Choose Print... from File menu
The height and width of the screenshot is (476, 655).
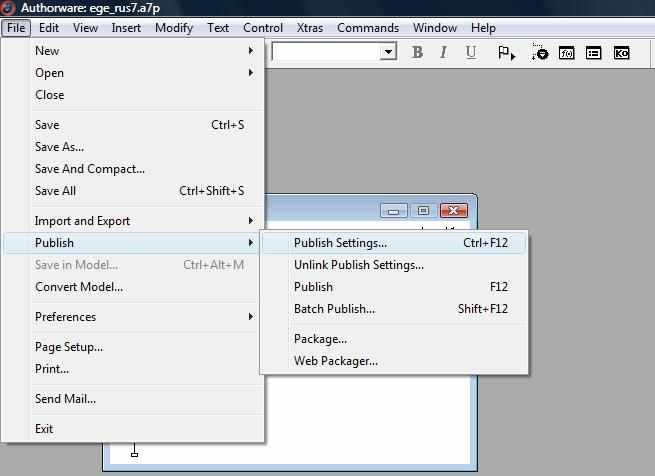[x=144, y=369]
